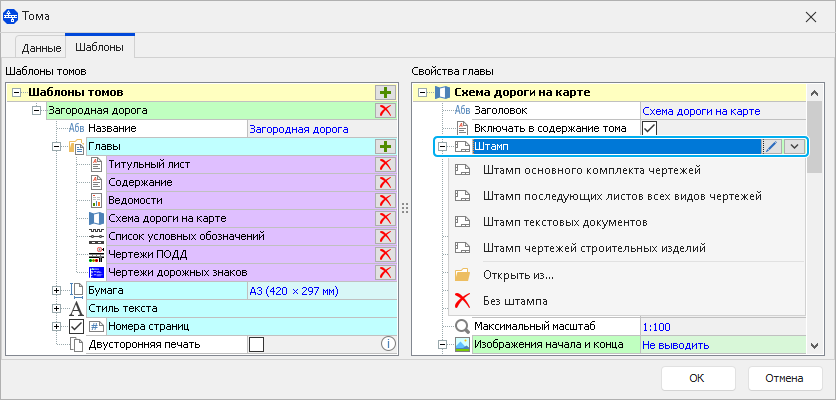
Task: Remove the Титульный лист chapter
Action: click(385, 164)
